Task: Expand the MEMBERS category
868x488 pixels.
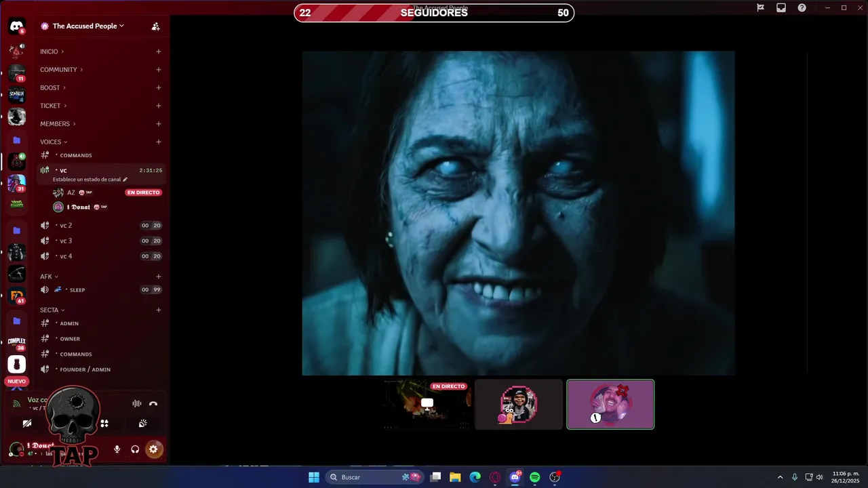Action: (x=58, y=124)
